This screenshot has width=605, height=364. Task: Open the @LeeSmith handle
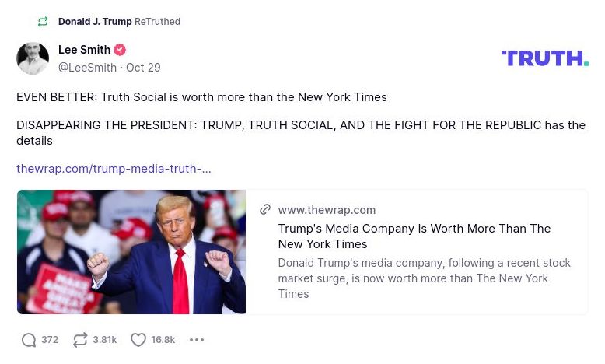pyautogui.click(x=87, y=68)
